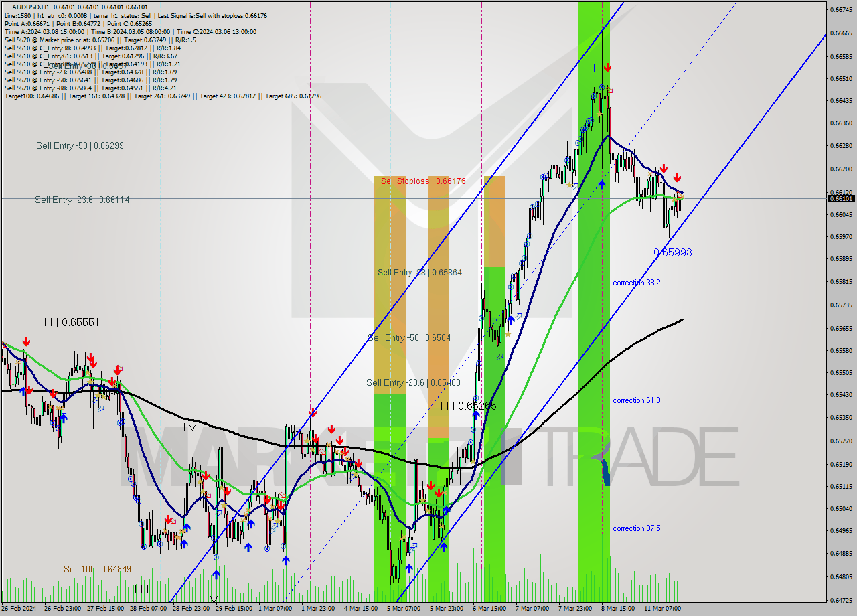
Task: Click the 1 Mar 23:00 time axis label
Action: pos(317,609)
